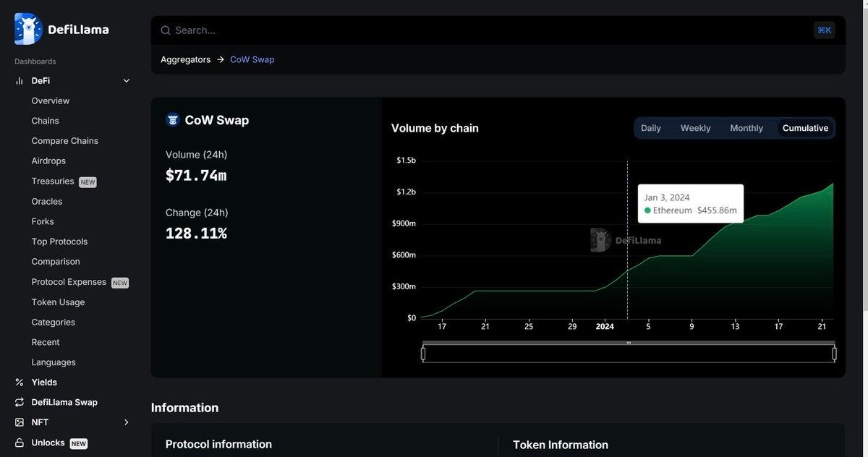868x457 pixels.
Task: Click the Protocol information heading
Action: (x=218, y=445)
